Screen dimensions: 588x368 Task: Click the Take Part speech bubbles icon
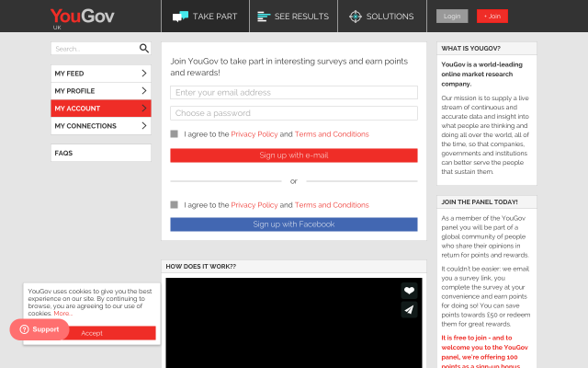(x=180, y=17)
